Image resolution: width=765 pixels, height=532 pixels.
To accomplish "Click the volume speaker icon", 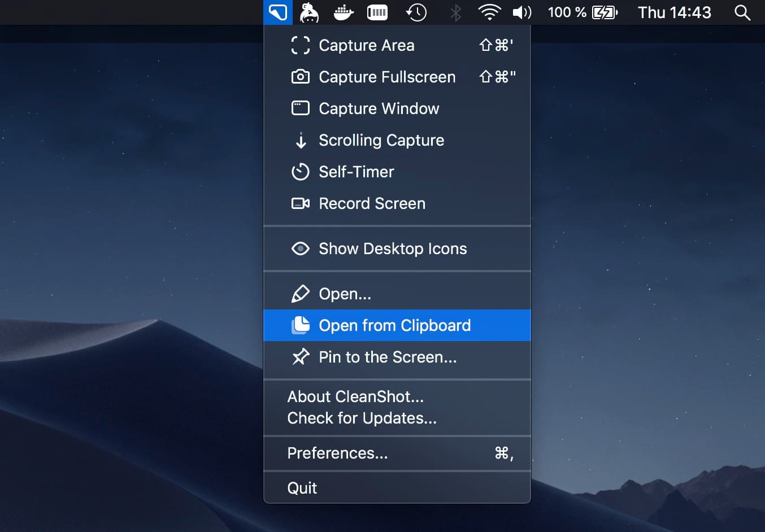I will [x=522, y=12].
